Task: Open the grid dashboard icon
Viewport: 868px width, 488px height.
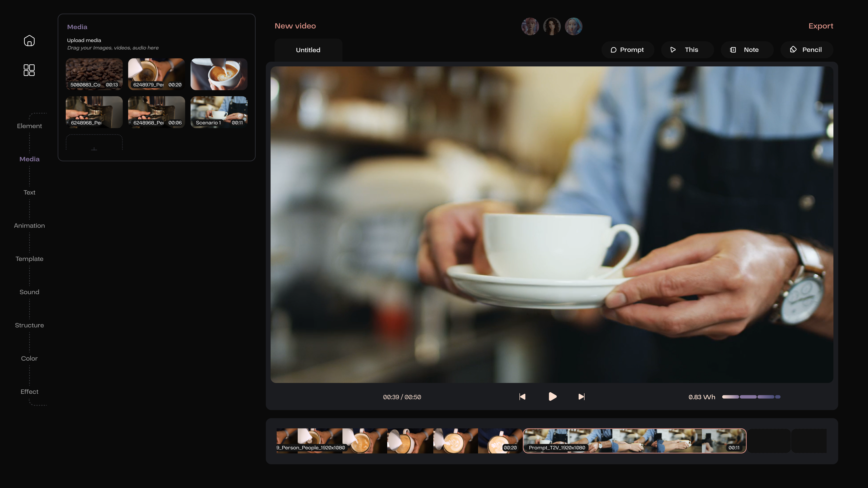Action: point(29,70)
